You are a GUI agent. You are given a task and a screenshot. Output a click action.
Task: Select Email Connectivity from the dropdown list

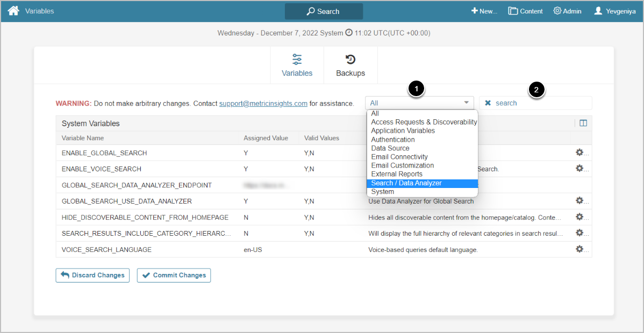(399, 157)
